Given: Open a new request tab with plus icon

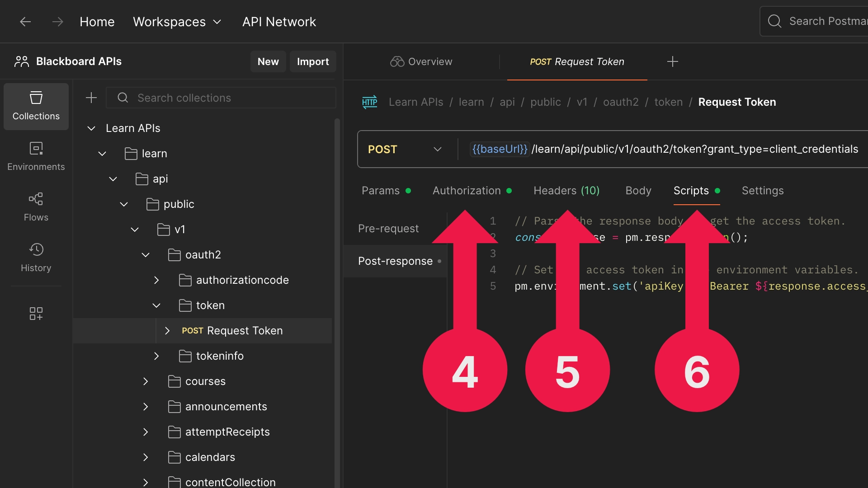Looking at the screenshot, I should [672, 61].
